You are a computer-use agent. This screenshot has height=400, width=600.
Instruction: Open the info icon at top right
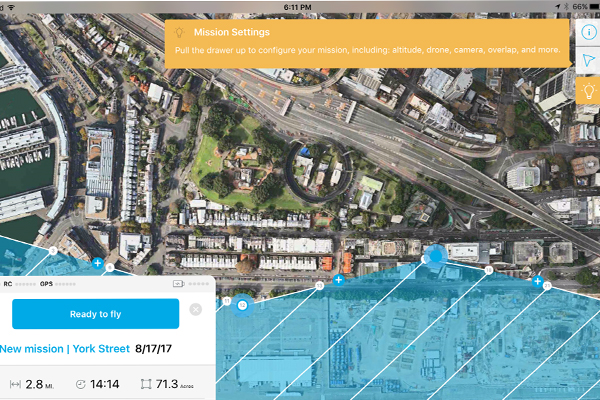point(589,32)
